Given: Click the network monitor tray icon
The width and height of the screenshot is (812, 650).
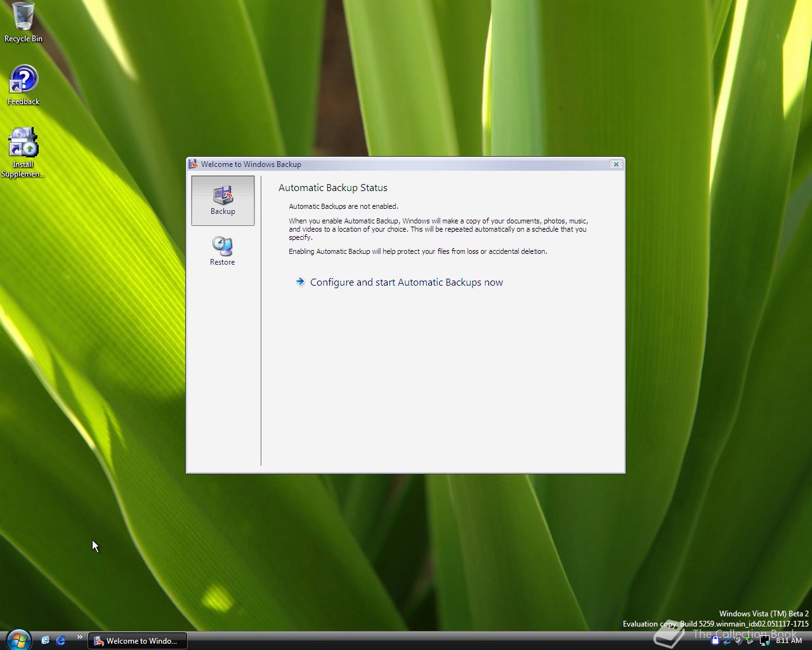Looking at the screenshot, I should pos(765,640).
